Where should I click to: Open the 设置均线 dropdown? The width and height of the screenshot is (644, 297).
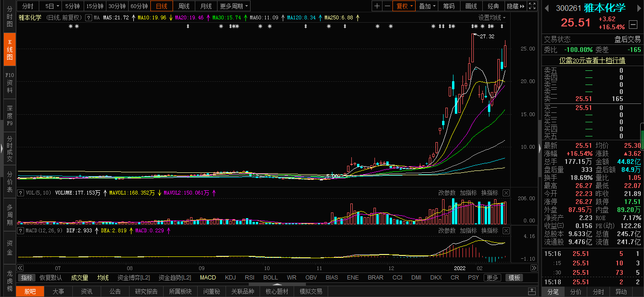click(x=492, y=17)
